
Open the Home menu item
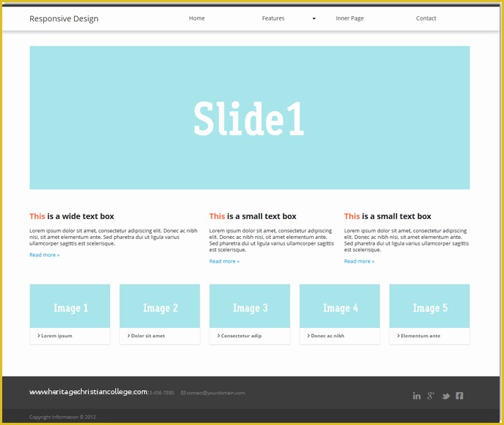click(x=197, y=18)
